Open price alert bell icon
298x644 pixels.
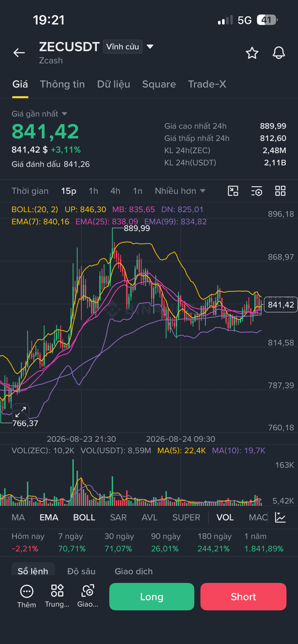(279, 53)
